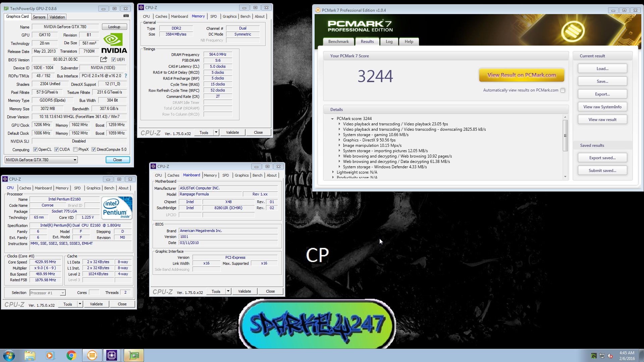Open the Processor #1 selection dropdown
The image size is (644, 362).
[x=47, y=293]
